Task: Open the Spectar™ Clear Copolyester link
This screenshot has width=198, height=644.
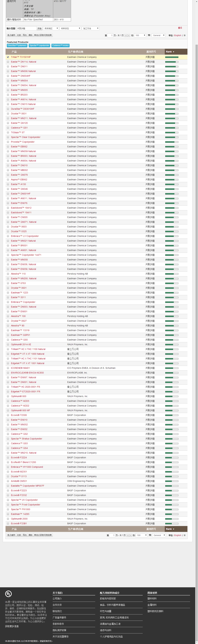Action: [25, 137]
